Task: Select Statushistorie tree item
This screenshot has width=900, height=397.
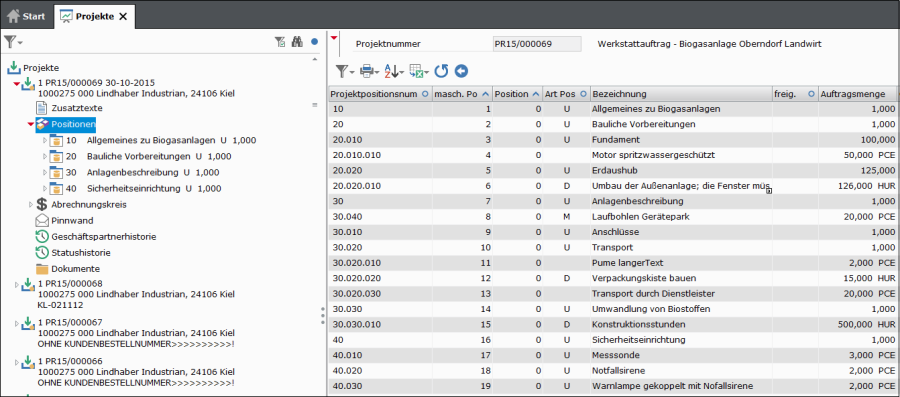Action: 81,252
